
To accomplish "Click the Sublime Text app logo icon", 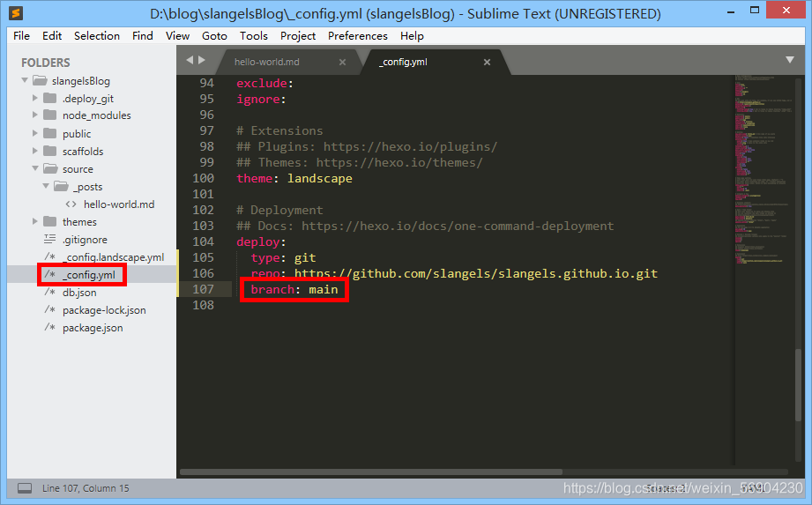I will pyautogui.click(x=16, y=13).
